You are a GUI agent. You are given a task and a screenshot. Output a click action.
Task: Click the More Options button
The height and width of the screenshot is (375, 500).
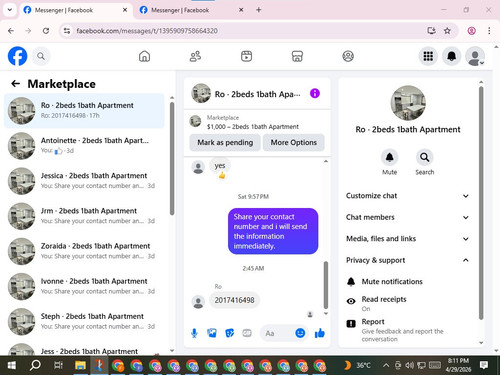294,142
